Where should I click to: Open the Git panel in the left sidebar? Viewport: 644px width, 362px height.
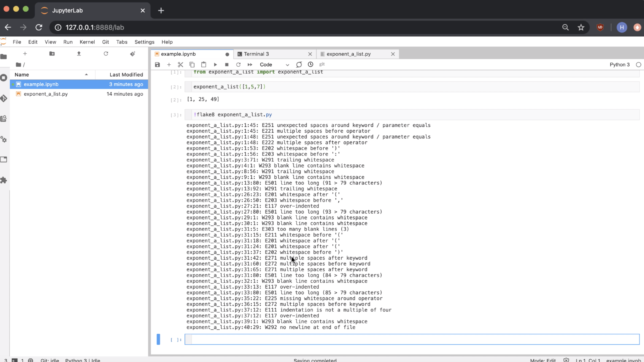click(4, 98)
